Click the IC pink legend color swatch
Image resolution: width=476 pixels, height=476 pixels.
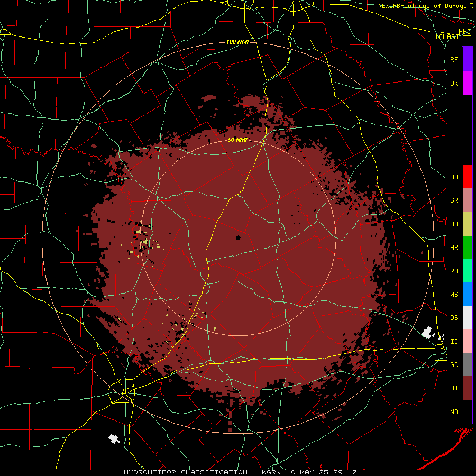[x=467, y=341]
